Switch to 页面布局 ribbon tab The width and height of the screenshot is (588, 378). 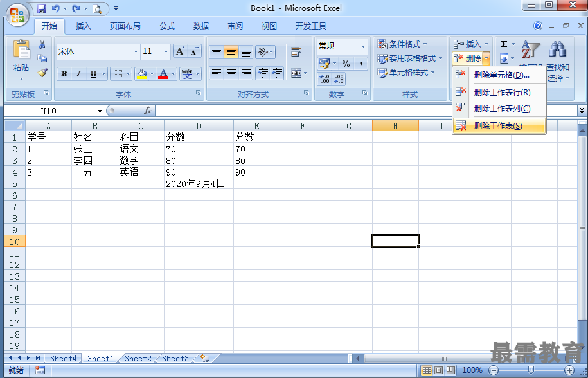(x=125, y=26)
